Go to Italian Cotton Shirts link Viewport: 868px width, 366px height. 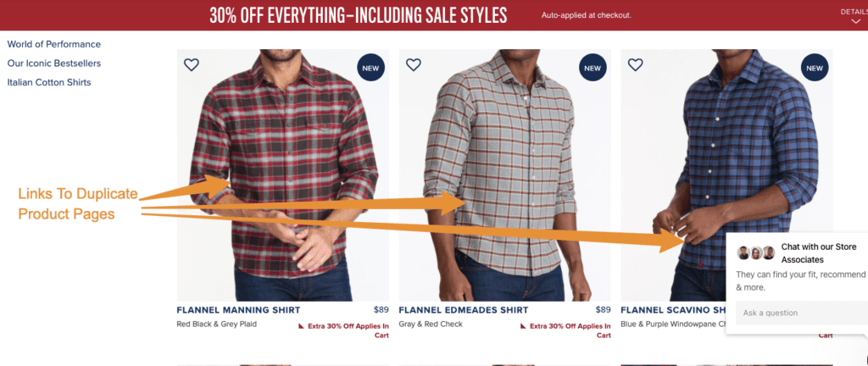(x=48, y=82)
